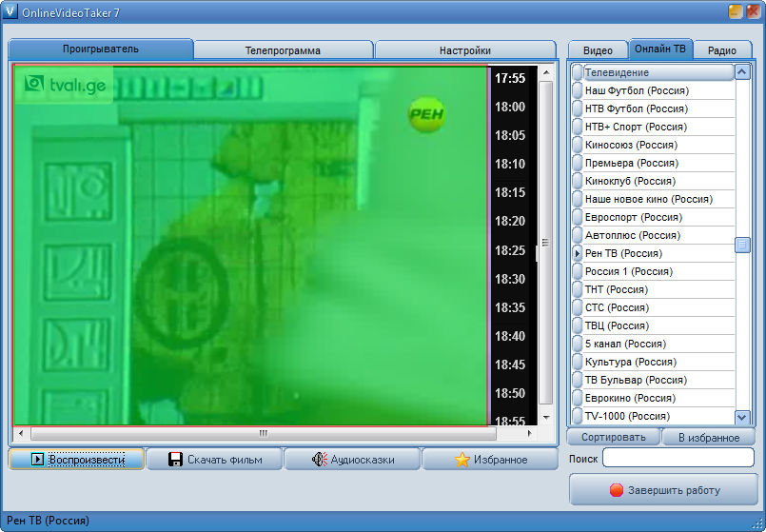Select the ТНТ (Россия) channel
766x532 pixels.
(616, 289)
